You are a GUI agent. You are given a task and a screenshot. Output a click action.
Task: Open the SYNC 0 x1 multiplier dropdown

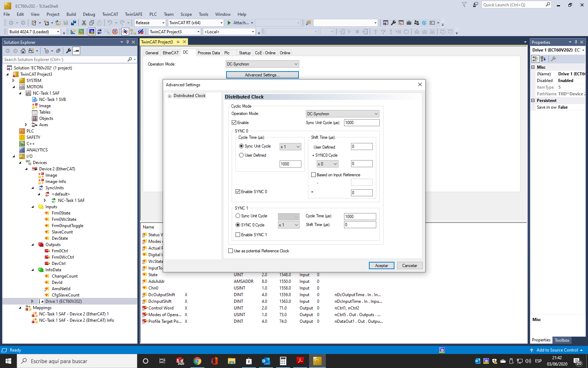(x=290, y=147)
